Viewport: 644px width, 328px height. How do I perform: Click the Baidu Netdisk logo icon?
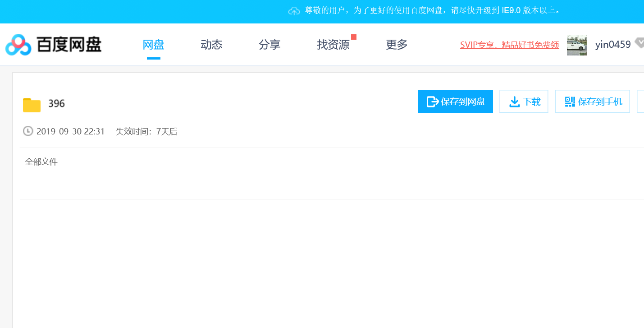pyautogui.click(x=18, y=45)
